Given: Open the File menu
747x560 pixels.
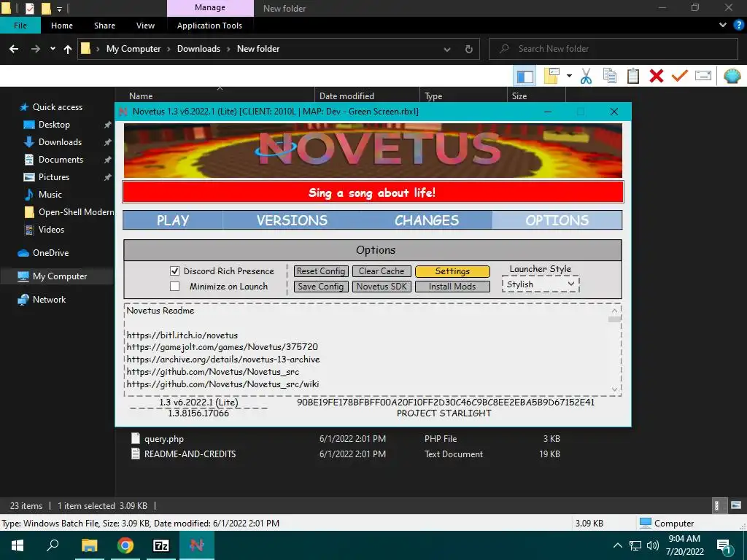Looking at the screenshot, I should pos(20,26).
